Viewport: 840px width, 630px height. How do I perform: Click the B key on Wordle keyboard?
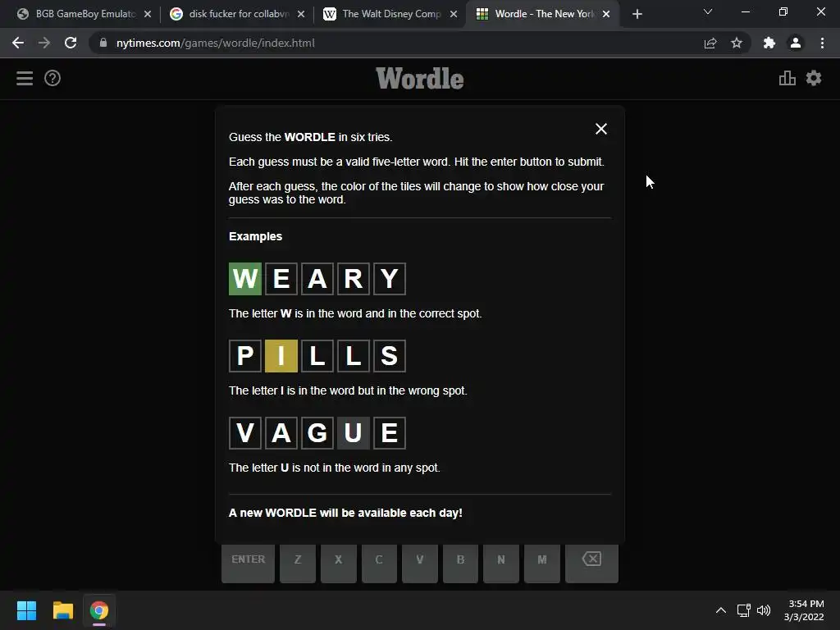[461, 563]
